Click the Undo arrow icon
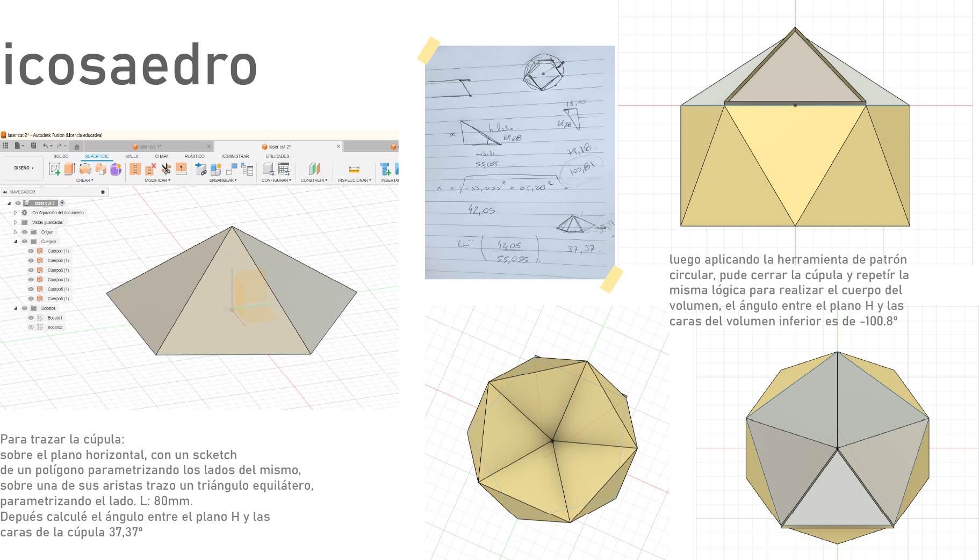 (x=46, y=146)
